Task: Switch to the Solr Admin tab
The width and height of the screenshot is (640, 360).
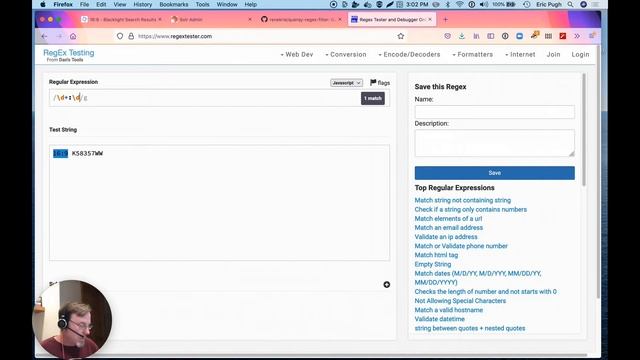Action: pyautogui.click(x=211, y=19)
